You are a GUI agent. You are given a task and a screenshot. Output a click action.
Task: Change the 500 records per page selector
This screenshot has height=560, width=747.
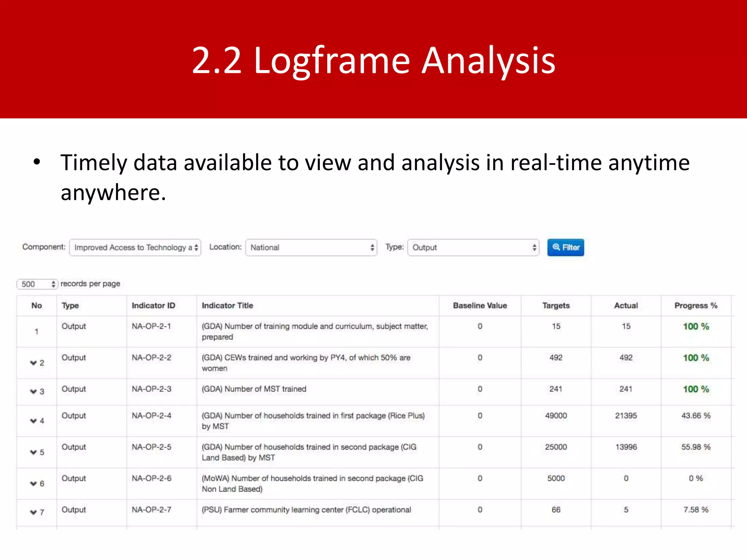click(37, 284)
